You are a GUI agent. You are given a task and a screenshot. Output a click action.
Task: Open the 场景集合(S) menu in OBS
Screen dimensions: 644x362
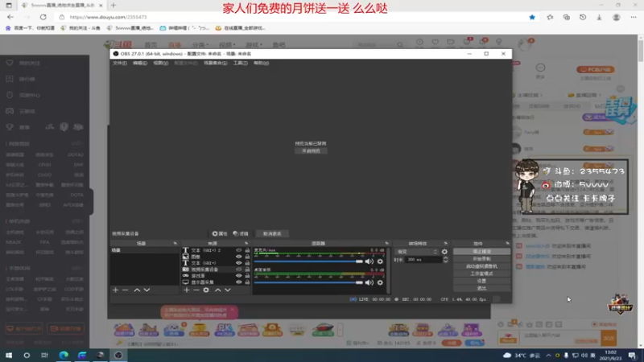pos(215,64)
